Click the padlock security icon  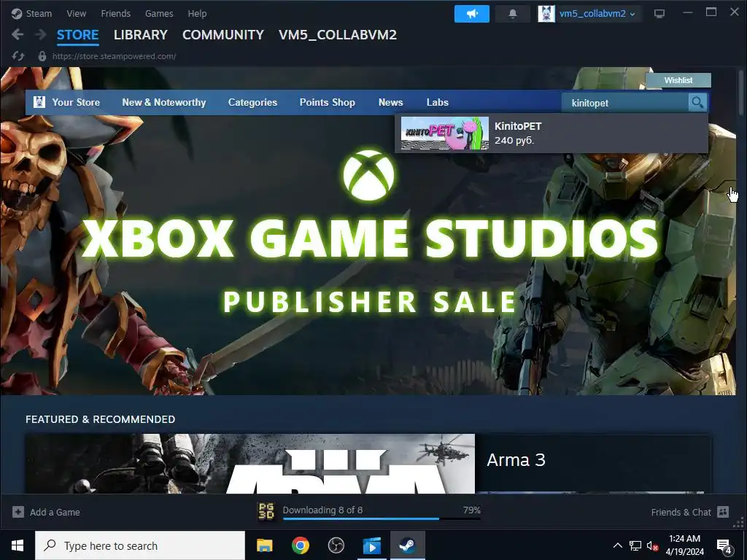click(42, 56)
